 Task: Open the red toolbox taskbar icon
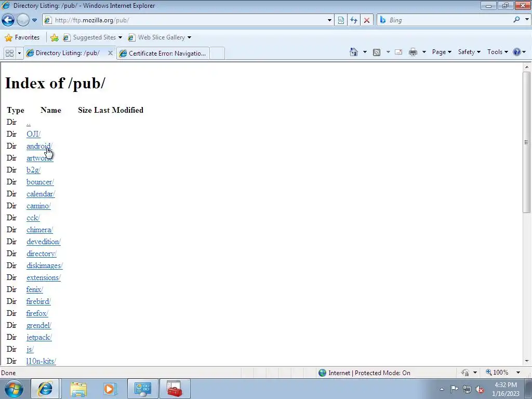coord(175,389)
